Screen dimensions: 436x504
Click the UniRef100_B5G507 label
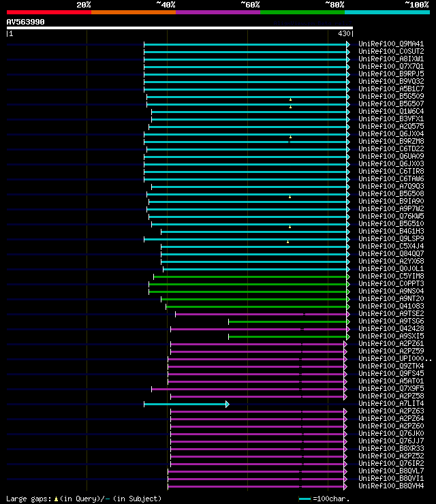tap(391, 104)
